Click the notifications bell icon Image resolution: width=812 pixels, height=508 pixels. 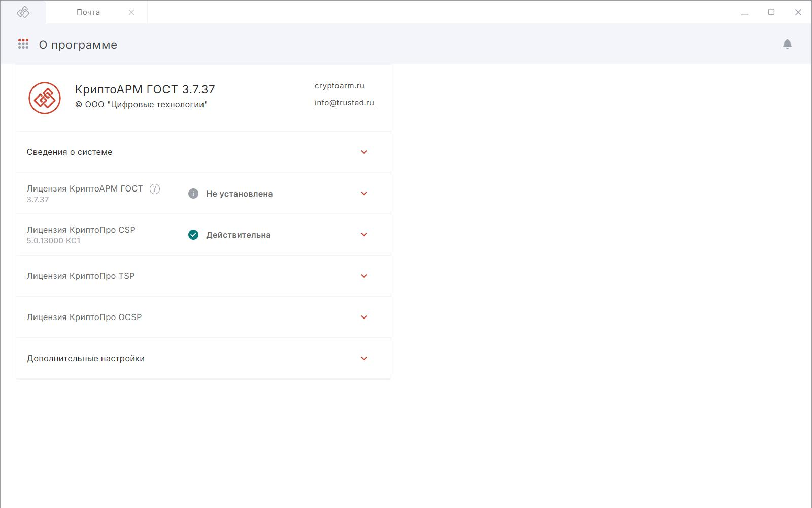787,44
